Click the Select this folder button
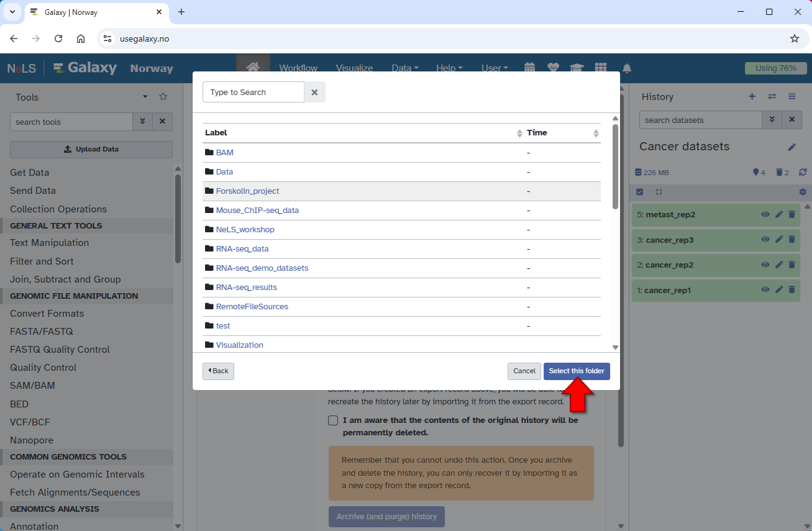This screenshot has width=812, height=531. tap(577, 371)
